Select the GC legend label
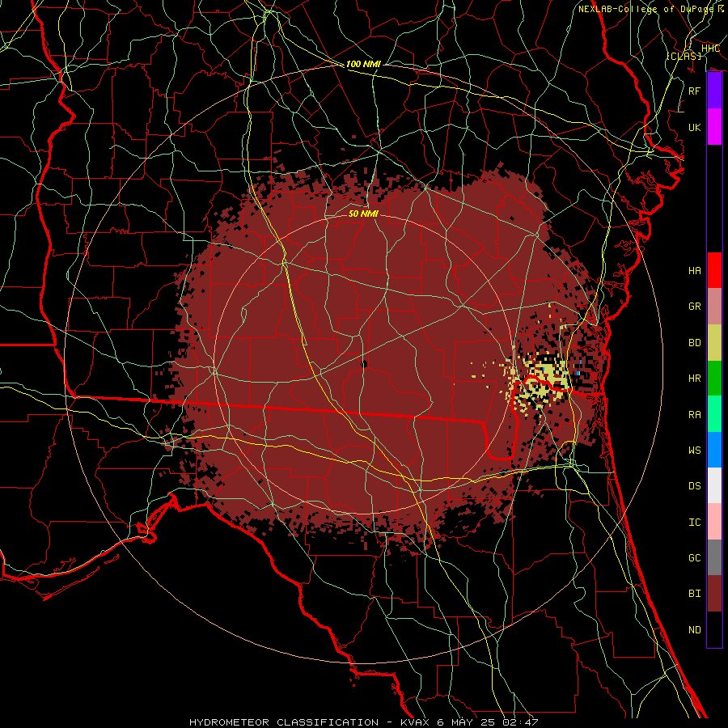 (x=694, y=558)
